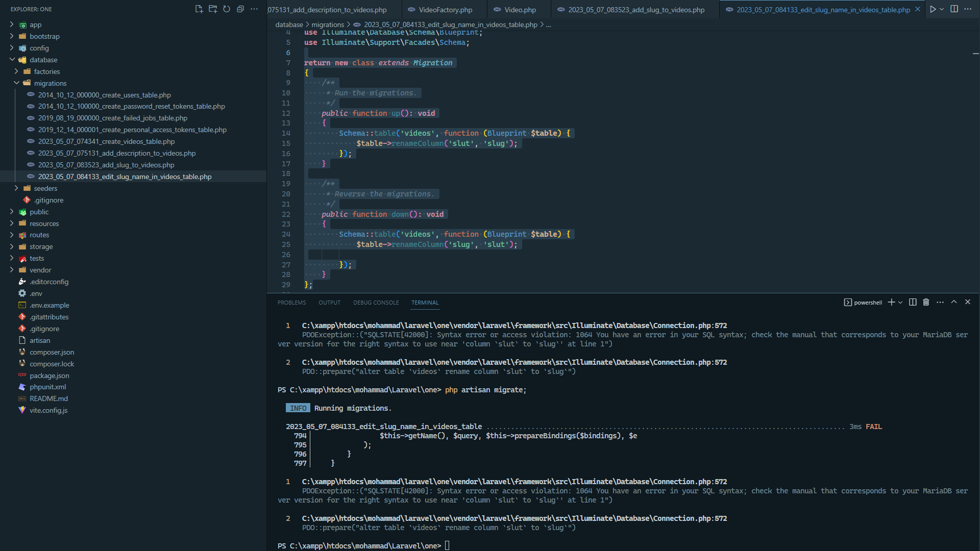Expand the bootstrap folder
This screenshot has height=551, width=980.
pos(44,36)
